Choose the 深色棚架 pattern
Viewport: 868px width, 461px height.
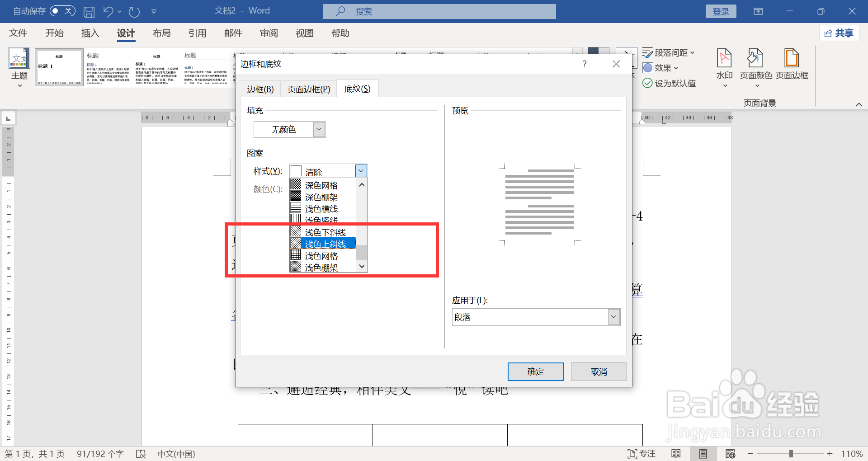point(322,197)
